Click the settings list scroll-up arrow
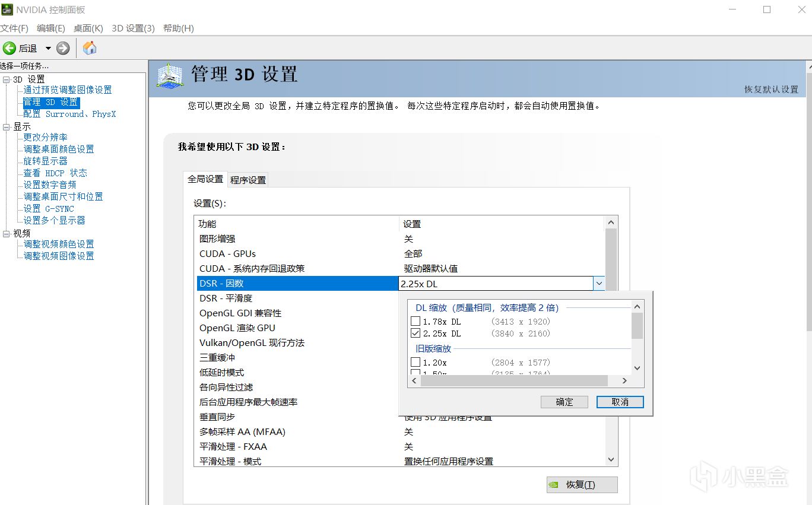This screenshot has height=505, width=812. point(611,222)
